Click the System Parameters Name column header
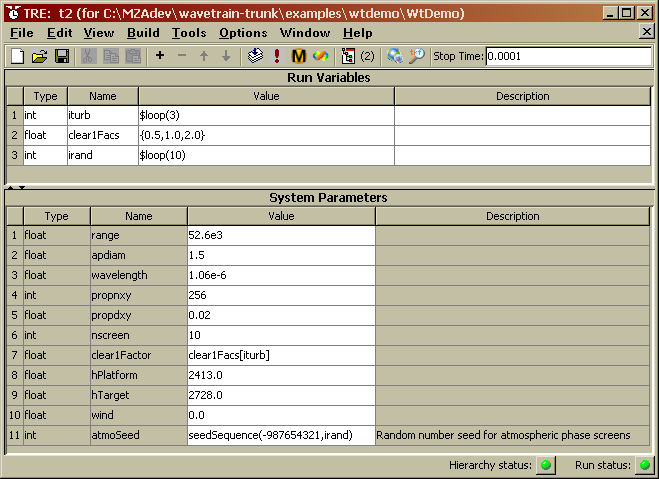The image size is (659, 479). pos(139,216)
